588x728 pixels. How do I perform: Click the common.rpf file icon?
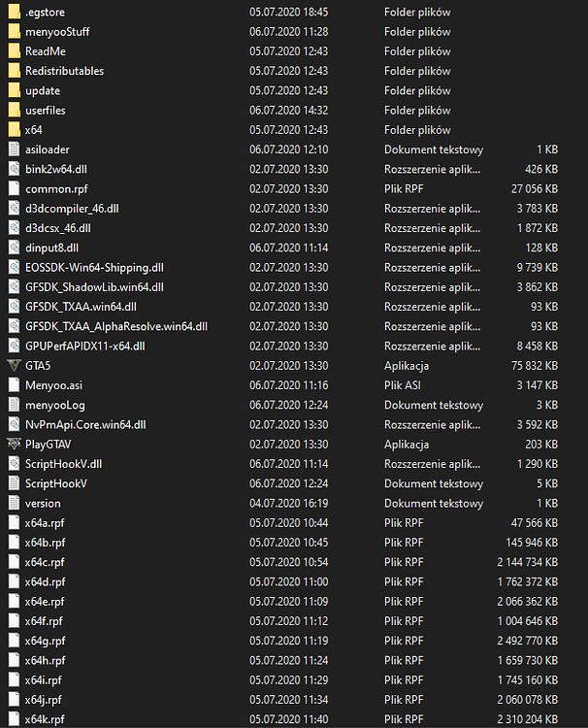(x=14, y=189)
